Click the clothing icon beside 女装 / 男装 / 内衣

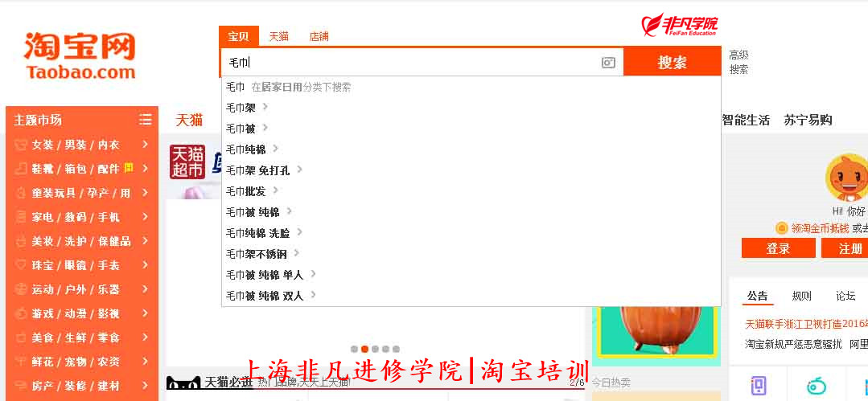20,145
